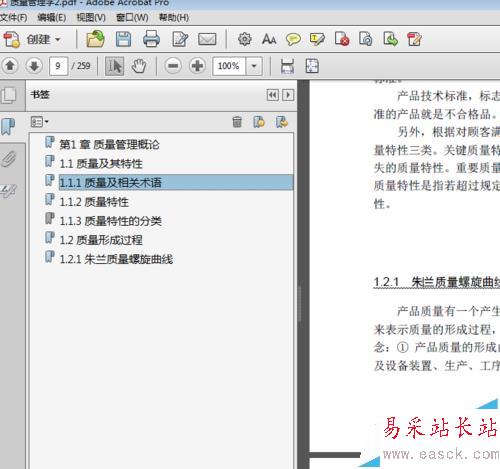Select bookmark 第1 章 质量管理概论

[109, 144]
